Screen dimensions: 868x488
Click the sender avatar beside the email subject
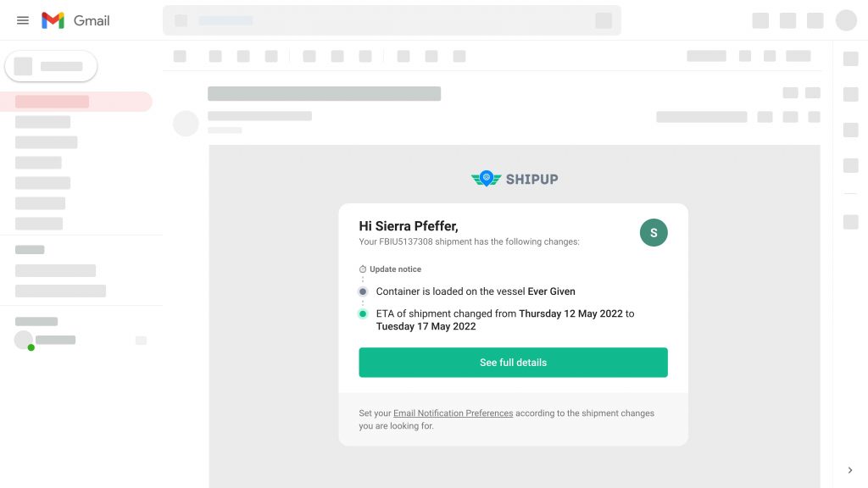[x=186, y=123]
